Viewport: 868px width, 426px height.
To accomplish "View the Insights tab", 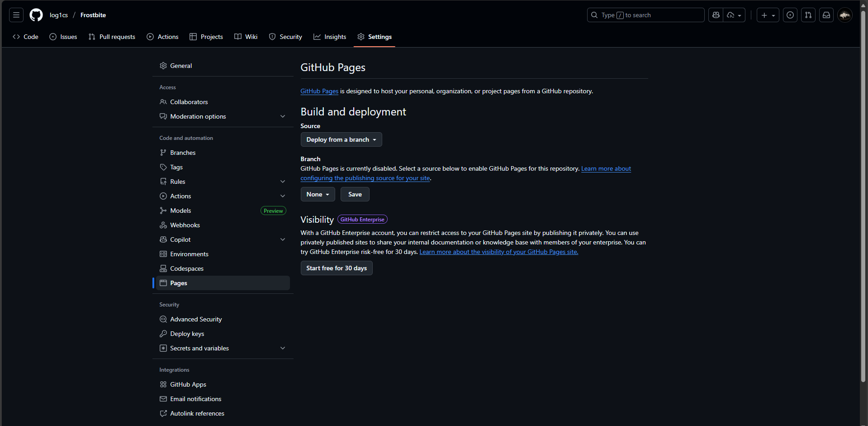I will (x=330, y=37).
